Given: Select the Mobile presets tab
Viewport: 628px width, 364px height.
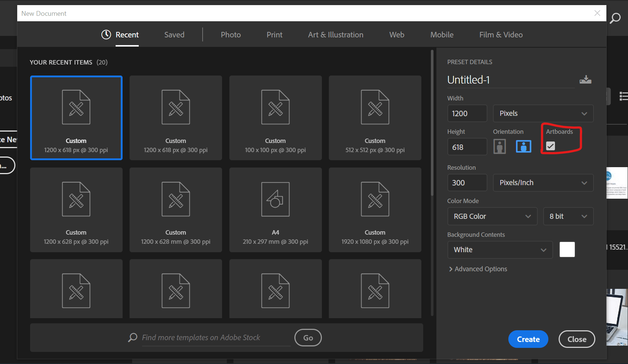Looking at the screenshot, I should click(x=442, y=35).
